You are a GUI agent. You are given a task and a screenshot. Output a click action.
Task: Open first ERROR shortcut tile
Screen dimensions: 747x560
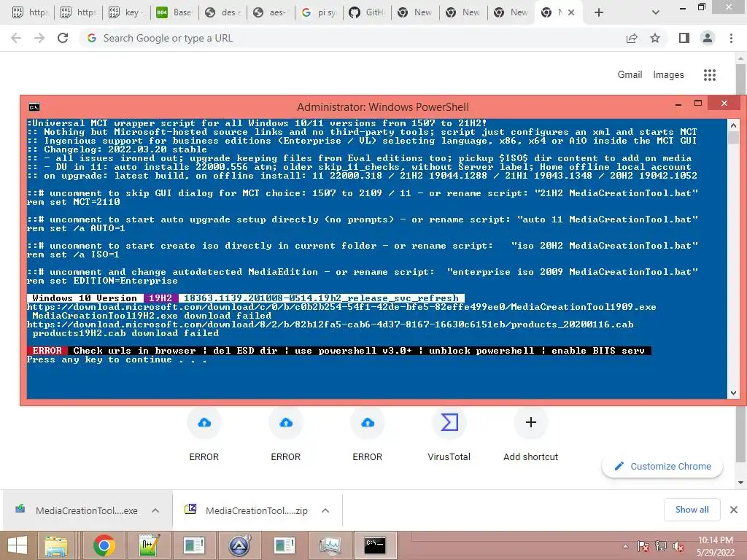tap(204, 435)
